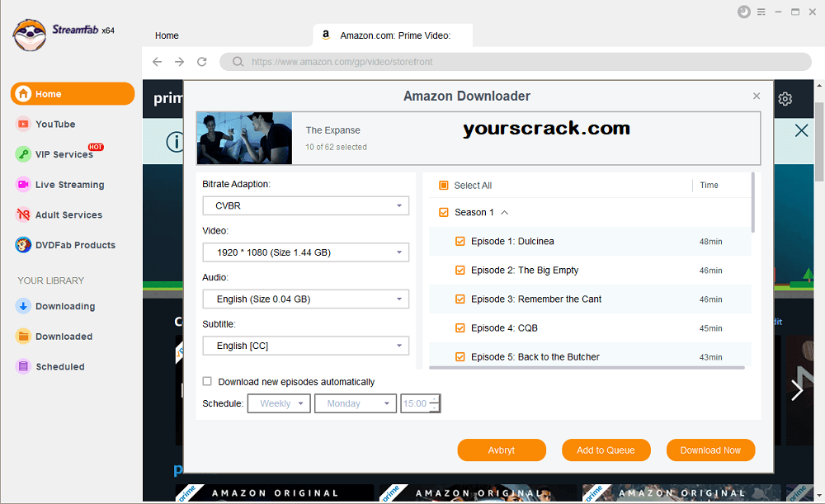Uncheck Episode 3: Remember the Cant
The height and width of the screenshot is (504, 825).
460,299
